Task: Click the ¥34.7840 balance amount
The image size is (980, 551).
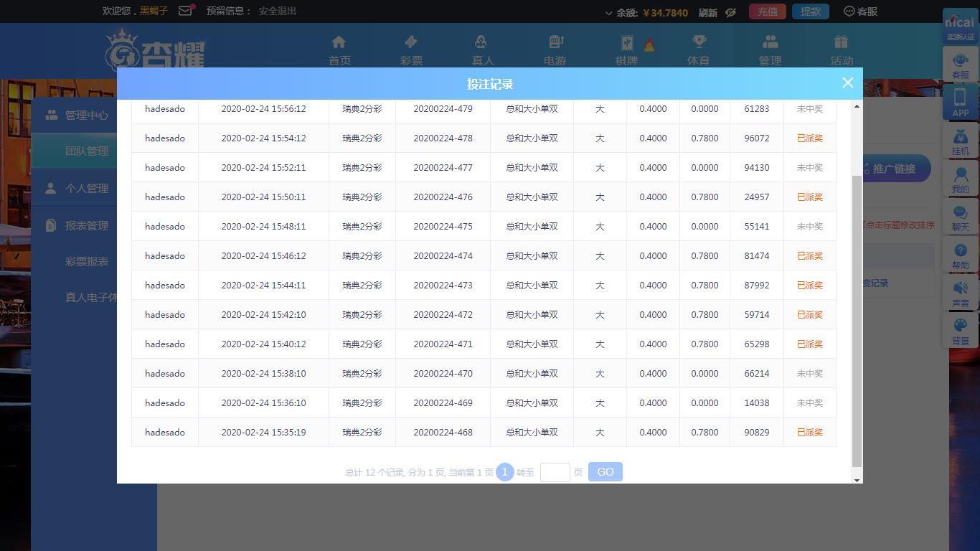Action: coord(666,13)
